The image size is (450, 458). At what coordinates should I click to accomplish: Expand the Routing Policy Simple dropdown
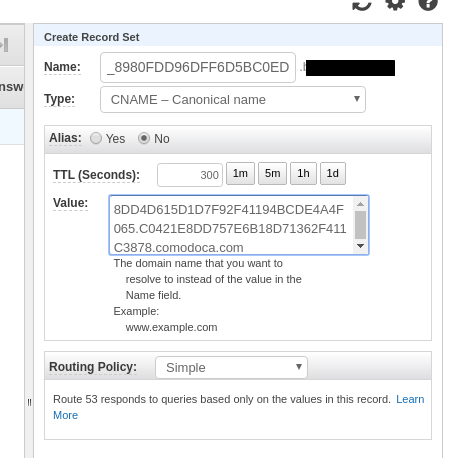(231, 367)
